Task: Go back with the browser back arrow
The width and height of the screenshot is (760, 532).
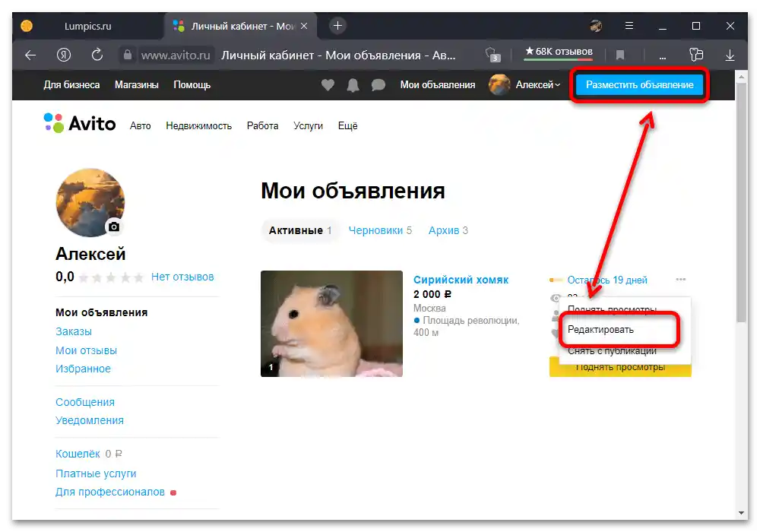Action: pyautogui.click(x=30, y=55)
